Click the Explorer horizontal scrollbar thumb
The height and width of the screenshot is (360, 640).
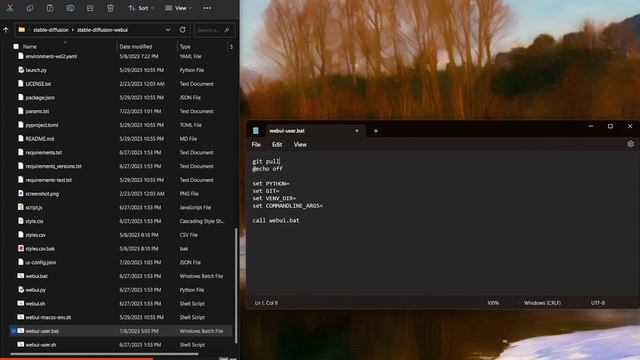[x=104, y=354]
